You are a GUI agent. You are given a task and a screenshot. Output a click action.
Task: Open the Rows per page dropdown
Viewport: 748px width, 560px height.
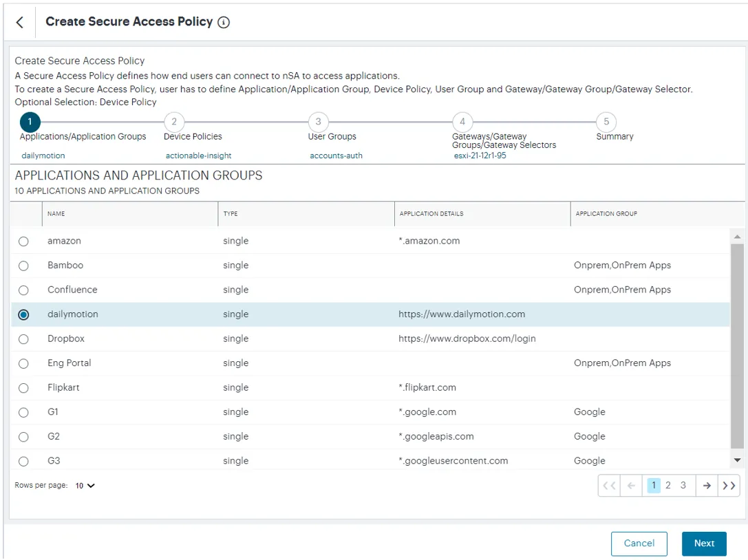(x=85, y=486)
